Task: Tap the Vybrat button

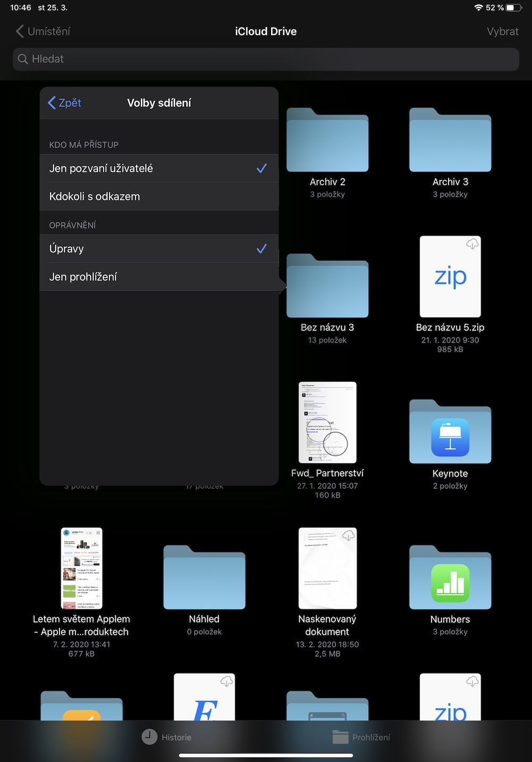Action: click(x=502, y=31)
